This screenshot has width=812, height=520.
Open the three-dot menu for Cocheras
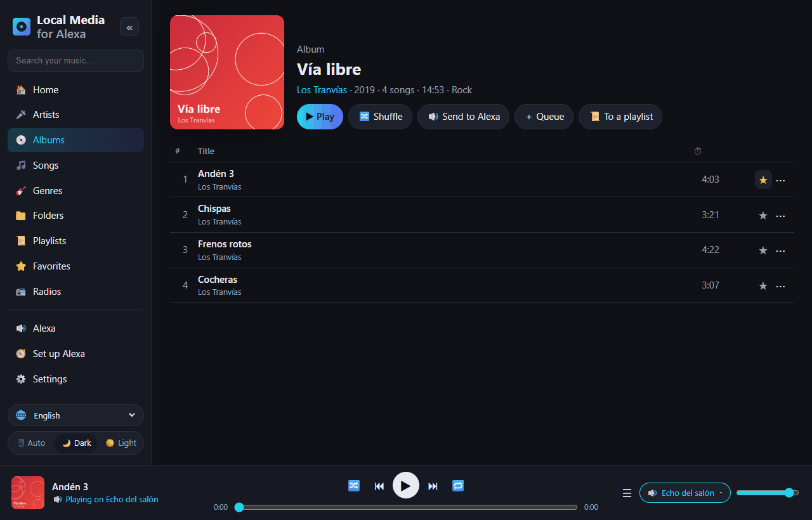coord(780,286)
